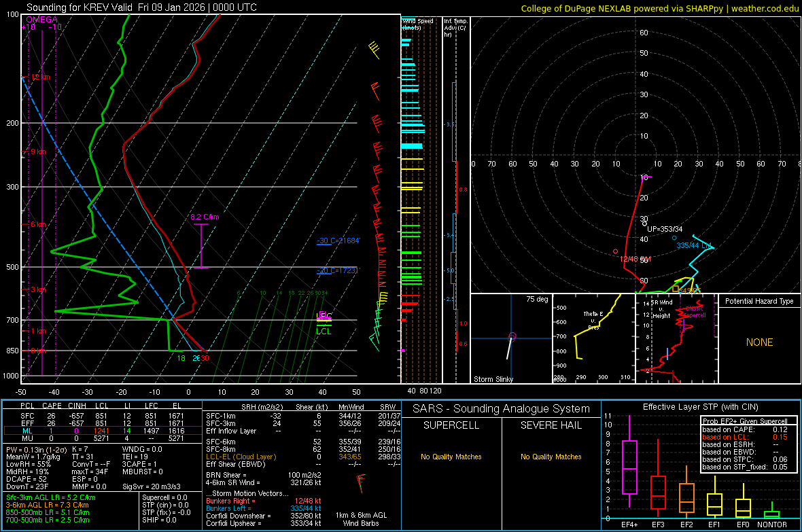This screenshot has width=802, height=532.
Task: Click the '75 deg' slinky tilt value
Action: 537,299
